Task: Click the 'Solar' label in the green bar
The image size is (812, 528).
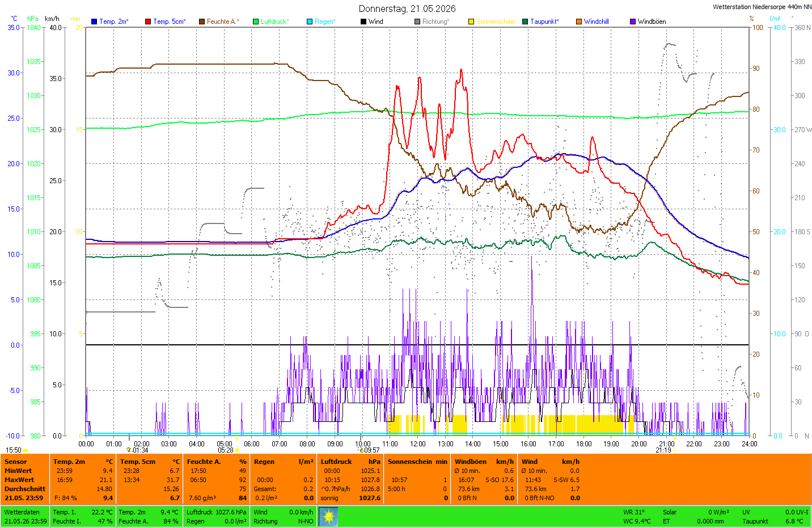Action: (670, 512)
